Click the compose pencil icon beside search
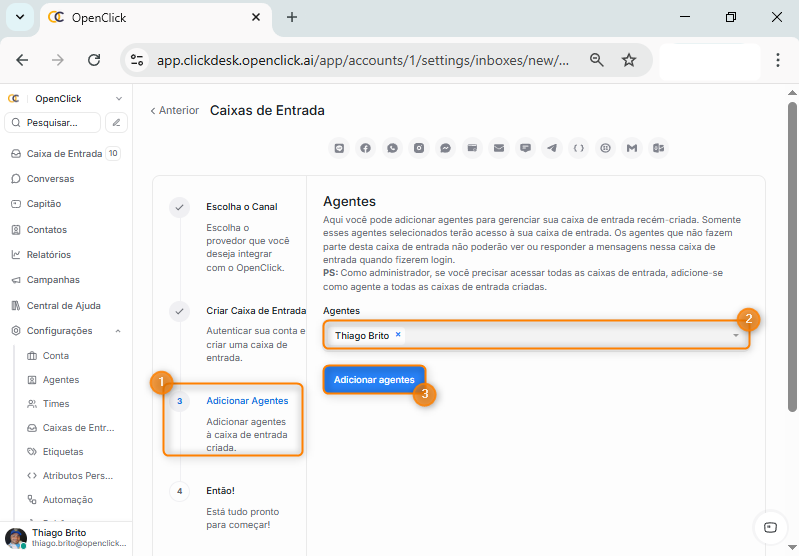 117,123
